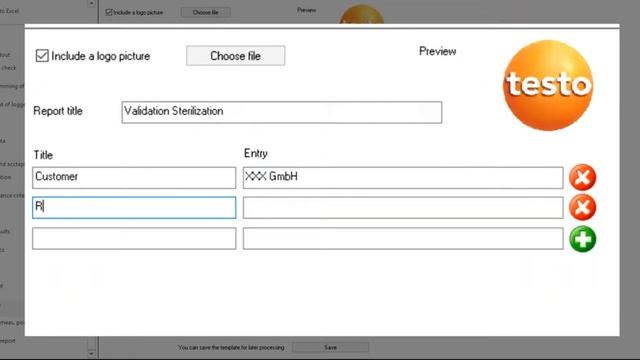Edit the Report title field

[282, 112]
